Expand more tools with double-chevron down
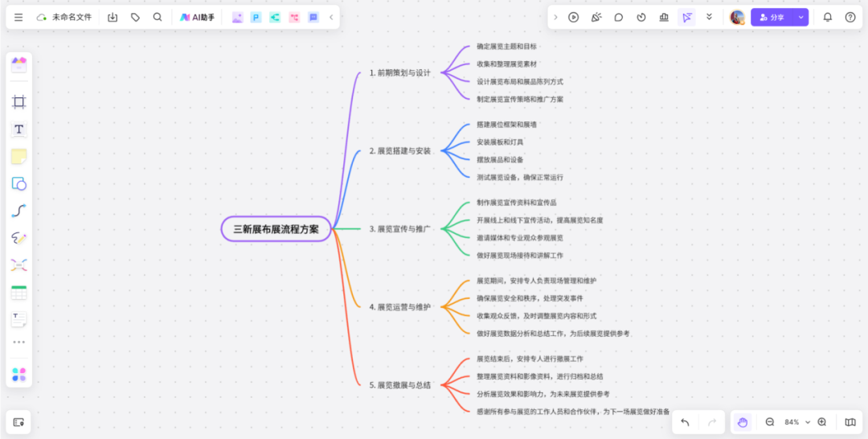This screenshot has height=439, width=868. click(709, 18)
